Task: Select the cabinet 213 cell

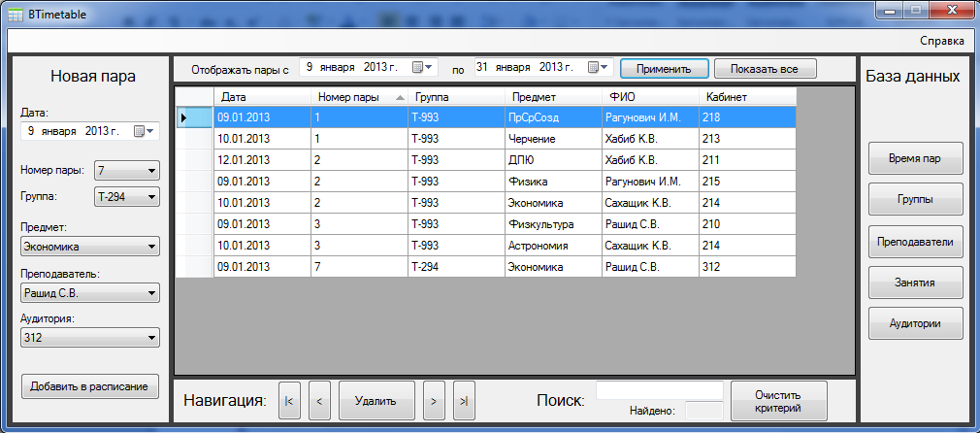Action: 747,138
